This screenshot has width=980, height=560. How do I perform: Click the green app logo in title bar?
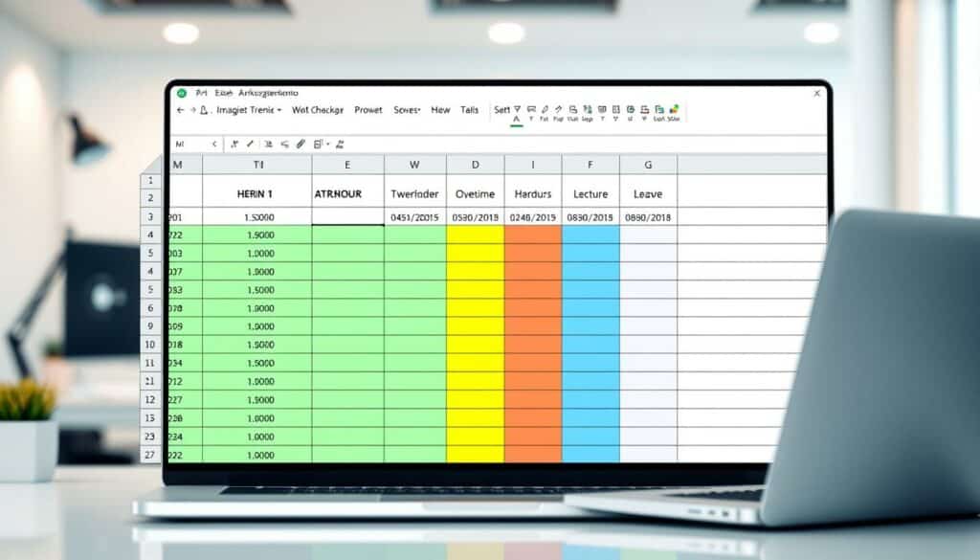pos(179,94)
